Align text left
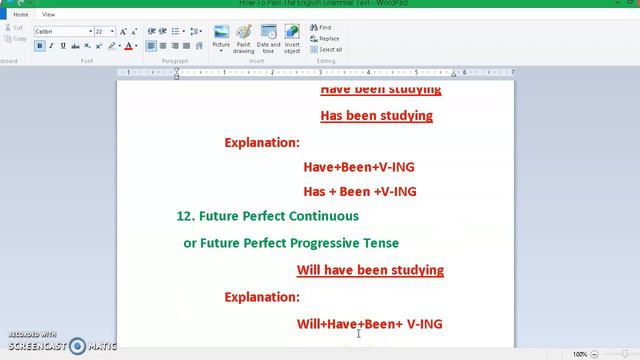This screenshot has height=360, width=640. (151, 46)
